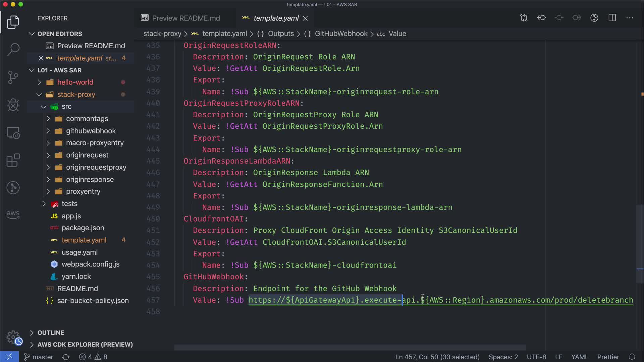Image resolution: width=644 pixels, height=362 pixels.
Task: Click the YAML language mode button
Action: point(579,357)
